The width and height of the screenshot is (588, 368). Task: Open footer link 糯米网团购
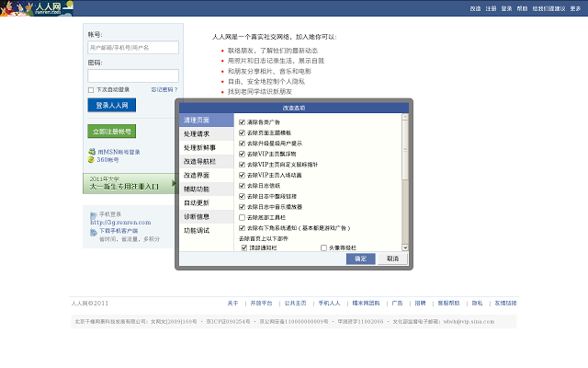point(366,303)
